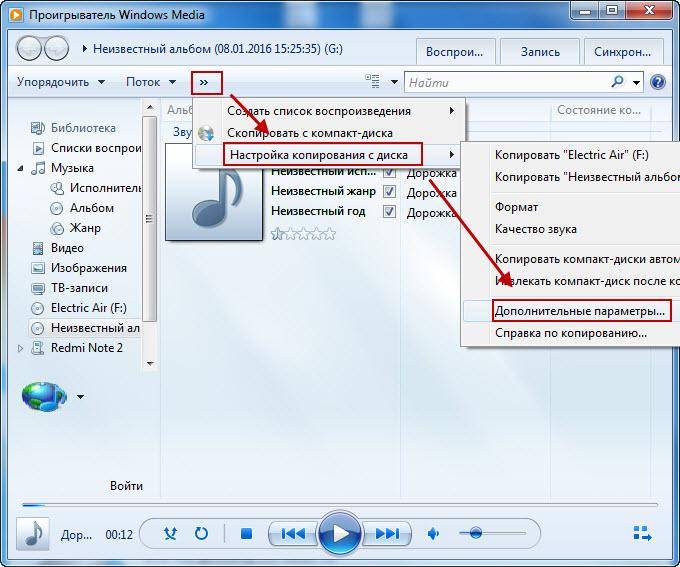Toggle checkbox next to Неизвестный исп...

click(389, 171)
